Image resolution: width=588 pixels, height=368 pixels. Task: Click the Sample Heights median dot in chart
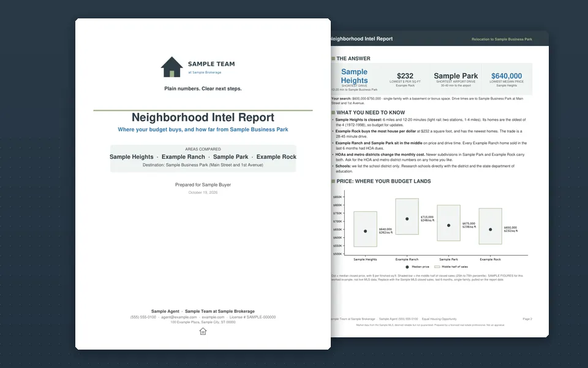pyautogui.click(x=365, y=231)
